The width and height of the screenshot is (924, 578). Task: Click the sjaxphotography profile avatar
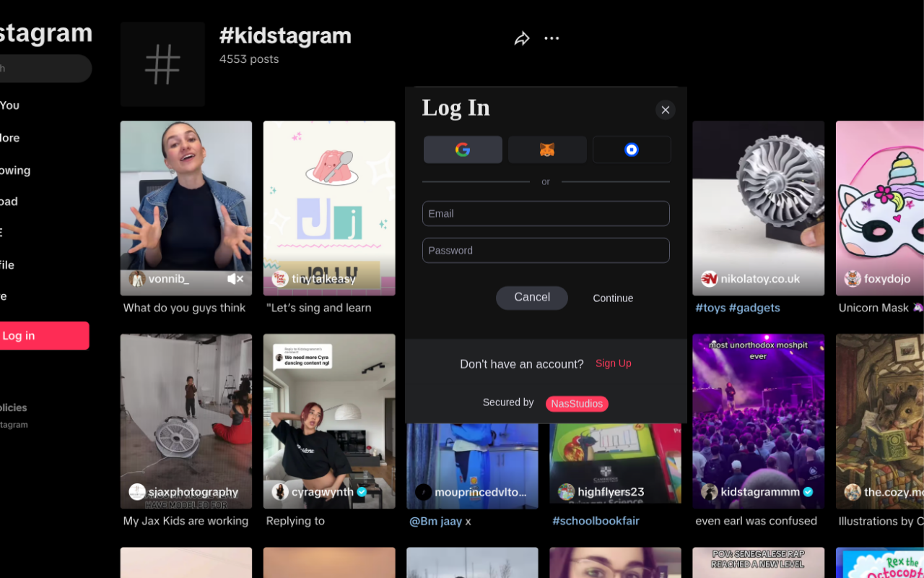tap(137, 492)
